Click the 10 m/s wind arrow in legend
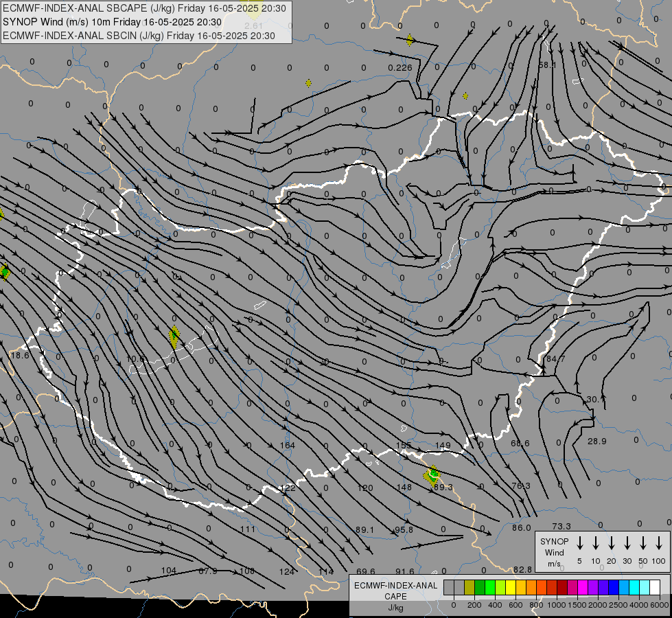 click(x=596, y=543)
